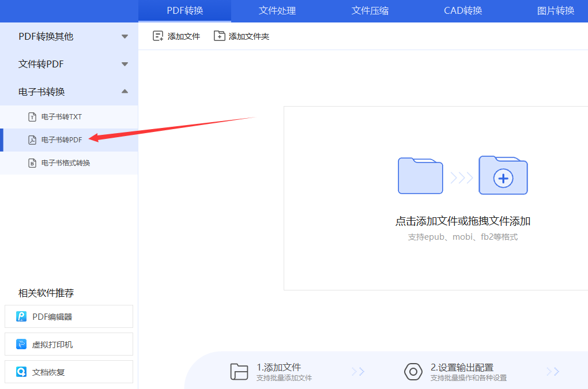This screenshot has height=389, width=588.
Task: Open the PDF编辑器 app icon
Action: [21, 316]
